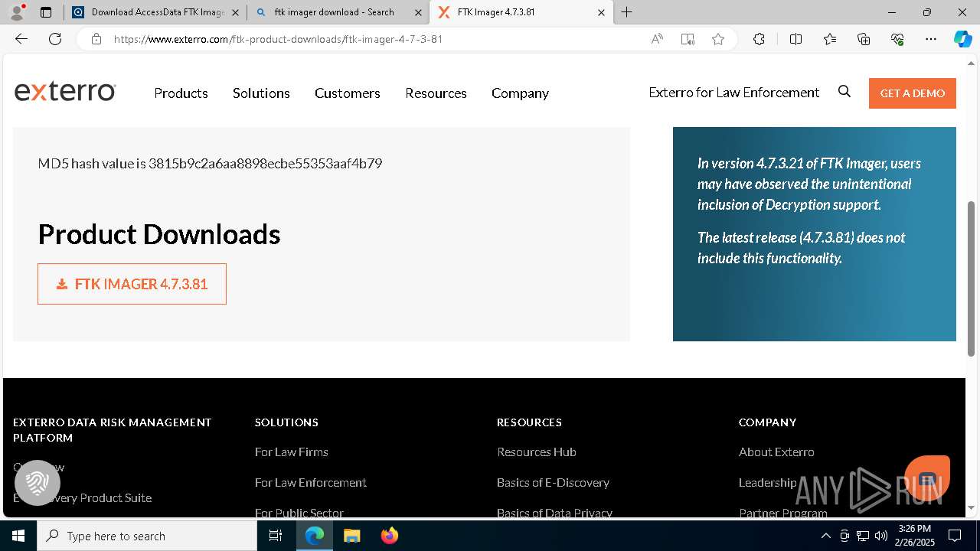View site information padlock icon
Image resolution: width=980 pixels, height=551 pixels.
96,39
